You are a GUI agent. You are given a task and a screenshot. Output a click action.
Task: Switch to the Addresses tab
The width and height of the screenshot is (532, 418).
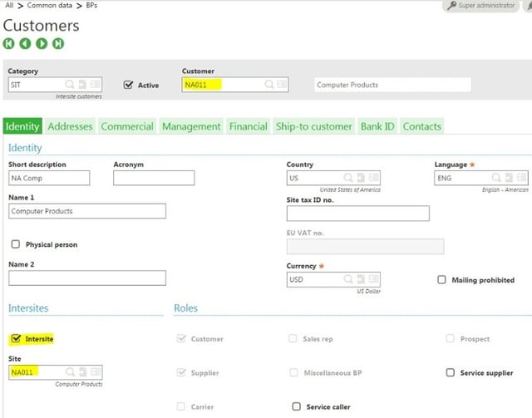(70, 126)
